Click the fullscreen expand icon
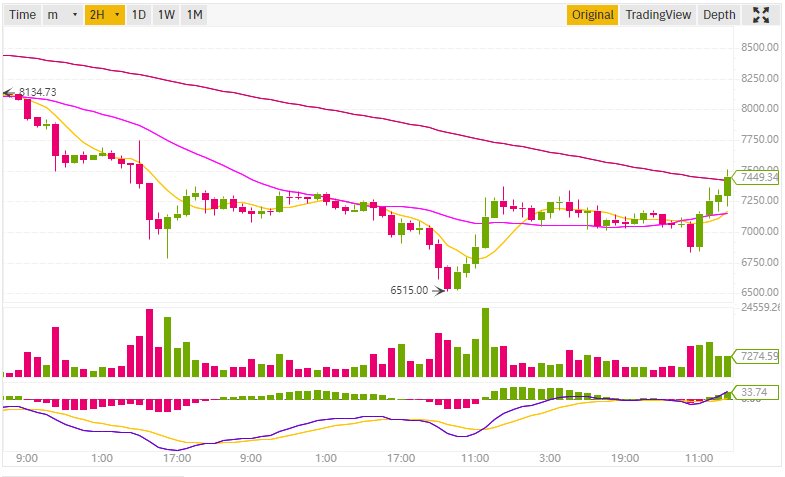This screenshot has height=477, width=785. click(761, 15)
